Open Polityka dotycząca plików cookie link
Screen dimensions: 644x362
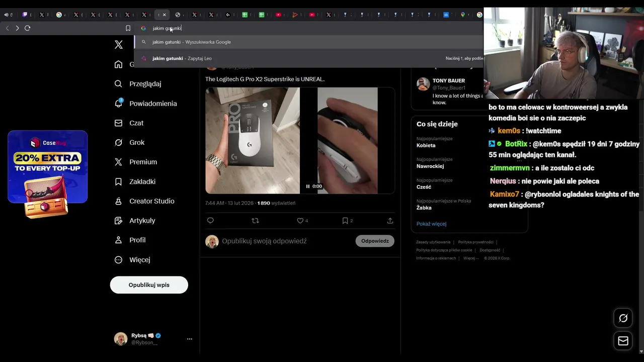pyautogui.click(x=444, y=250)
